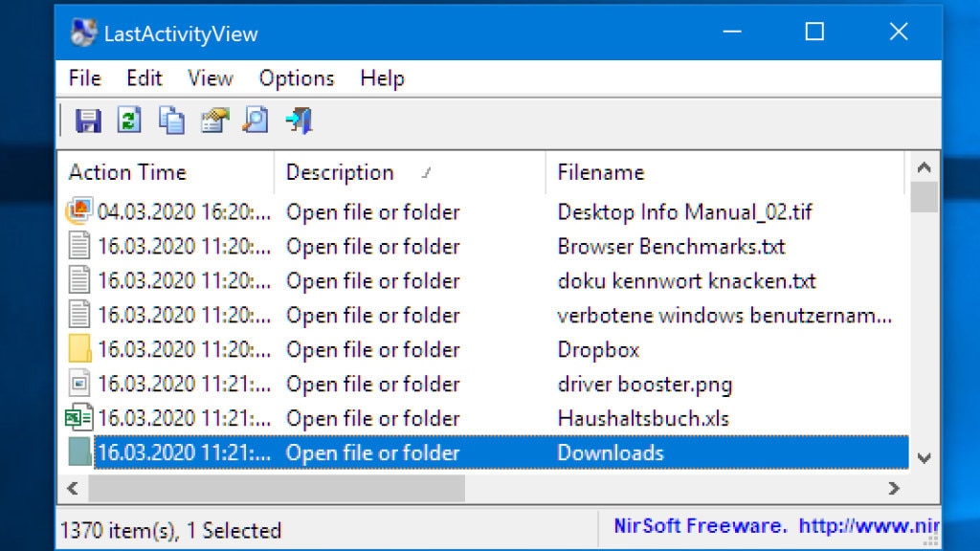This screenshot has width=980, height=551.
Task: Click the image icon beside driver booster.png
Action: (x=78, y=384)
